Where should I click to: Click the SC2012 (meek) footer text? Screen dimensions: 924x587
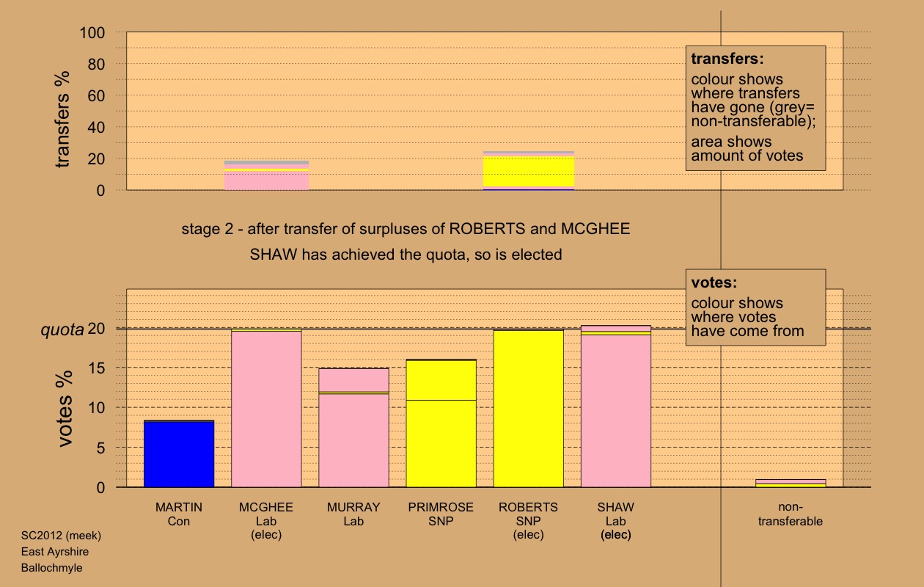coord(62,536)
